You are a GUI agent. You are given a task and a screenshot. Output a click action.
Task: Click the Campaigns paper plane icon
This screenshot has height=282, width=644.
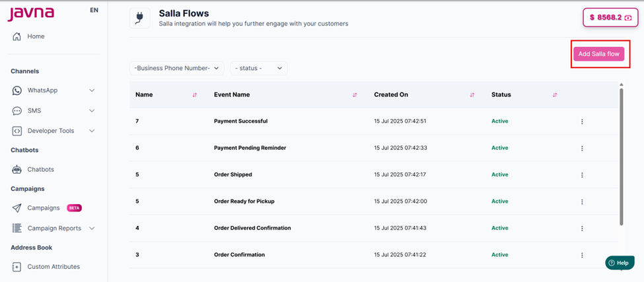(x=17, y=208)
